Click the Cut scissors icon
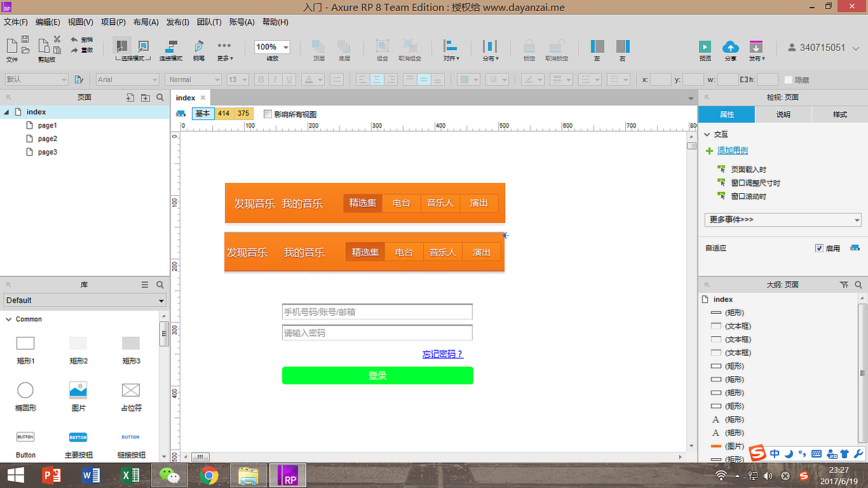868x488 pixels. point(57,40)
